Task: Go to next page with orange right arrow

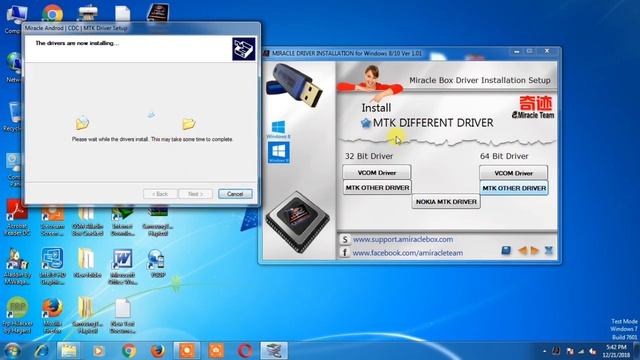Action: 535,251
